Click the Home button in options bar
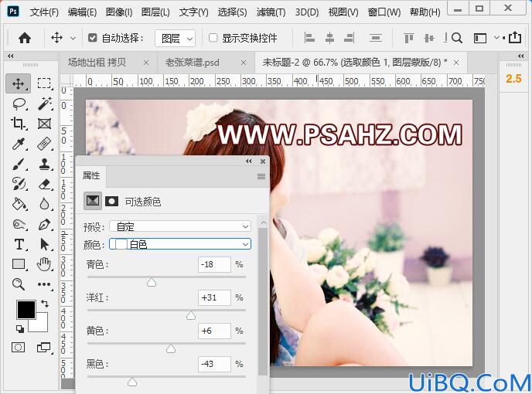 [x=25, y=38]
